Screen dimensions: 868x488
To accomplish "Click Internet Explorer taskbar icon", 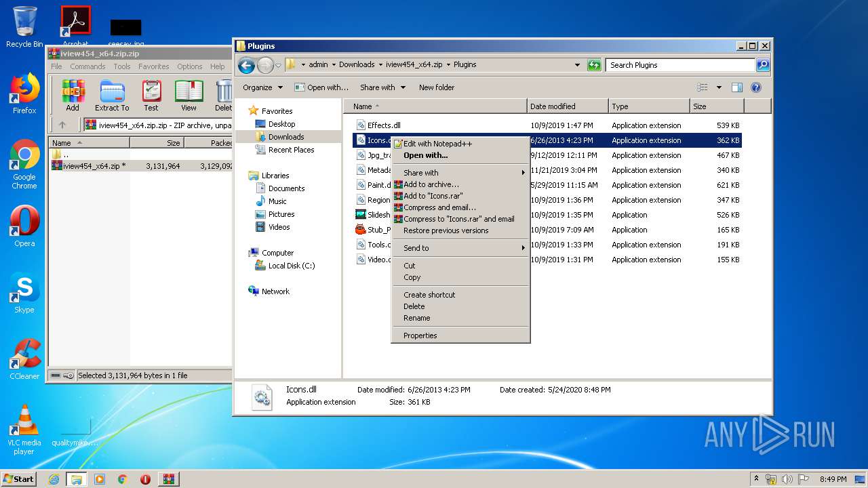I will coord(54,479).
